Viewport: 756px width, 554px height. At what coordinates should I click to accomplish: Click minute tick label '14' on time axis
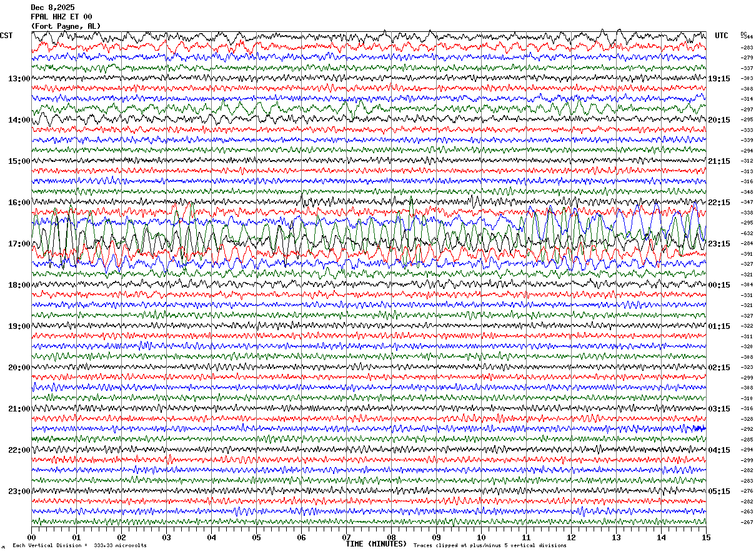click(661, 538)
